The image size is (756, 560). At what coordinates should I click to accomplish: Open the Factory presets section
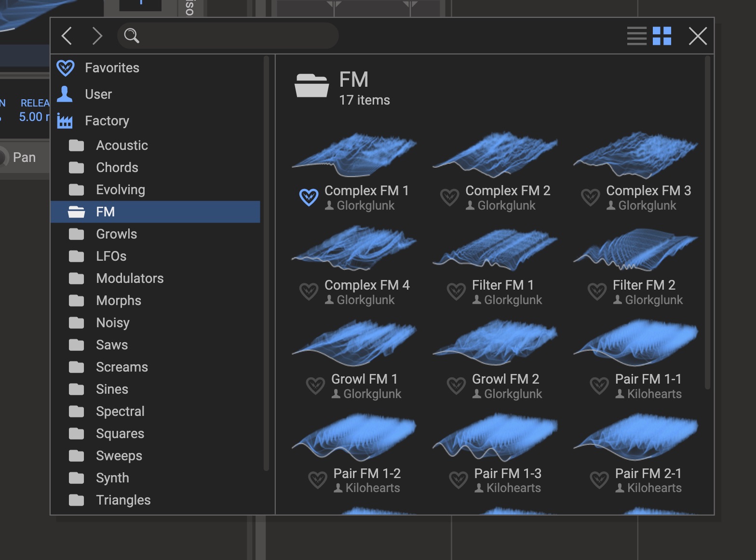coord(107,120)
